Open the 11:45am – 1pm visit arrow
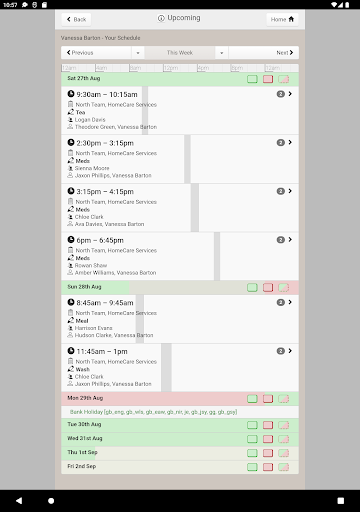 [290, 351]
